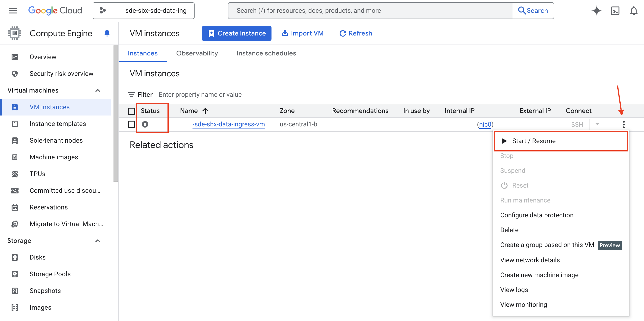Click the Create instance button
This screenshot has width=644, height=321.
(x=237, y=33)
